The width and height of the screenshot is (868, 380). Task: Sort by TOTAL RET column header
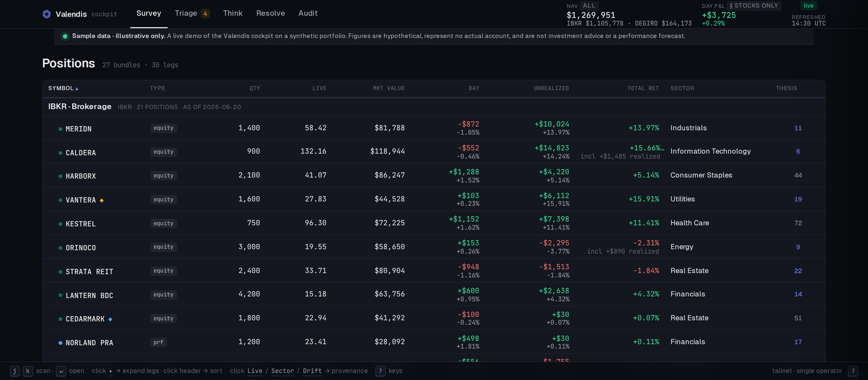(x=643, y=88)
